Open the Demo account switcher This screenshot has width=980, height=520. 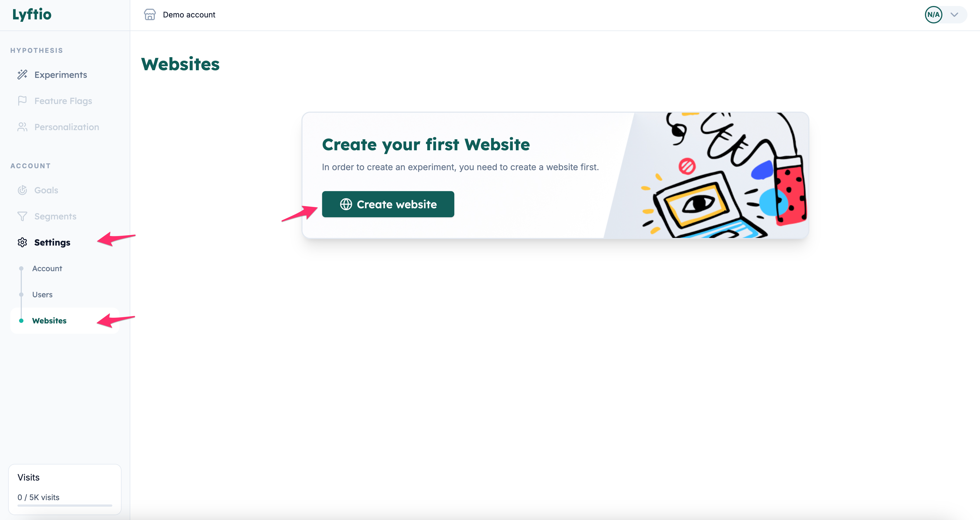180,14
